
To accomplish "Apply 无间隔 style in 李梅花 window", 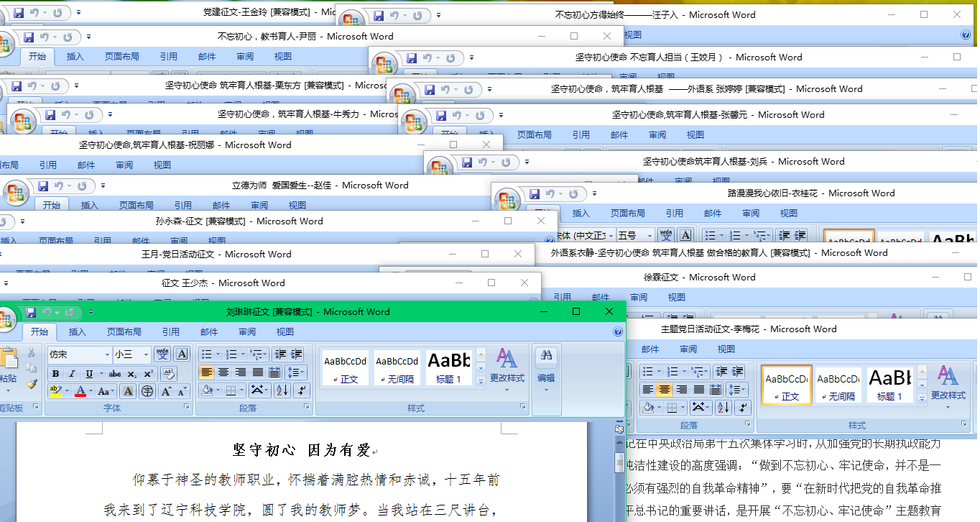I will tap(838, 385).
